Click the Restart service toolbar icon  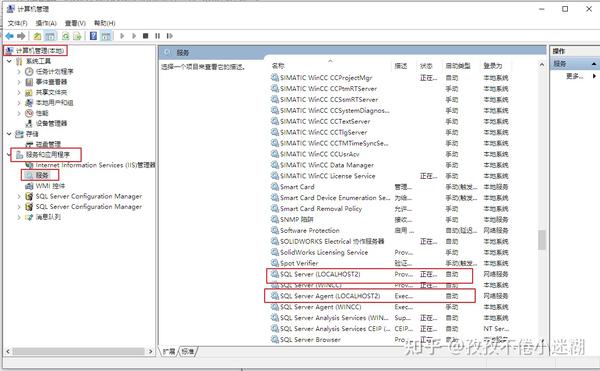[170, 36]
